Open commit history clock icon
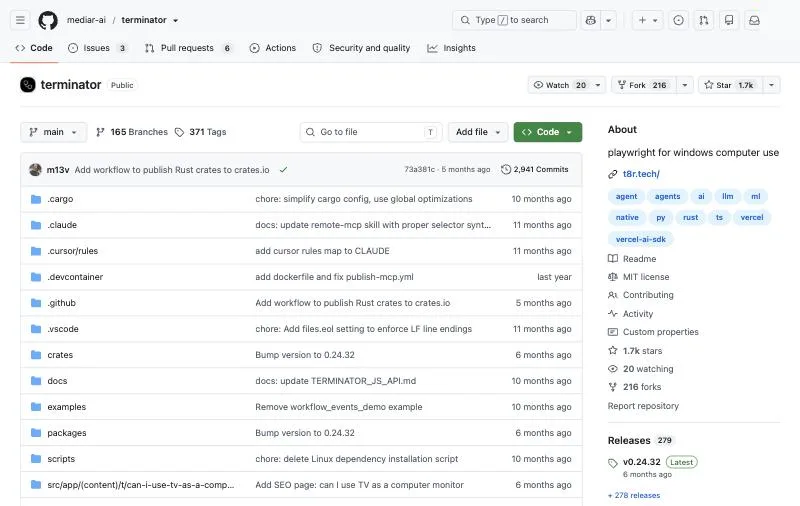Screen dimensions: 800x506 click(x=506, y=169)
